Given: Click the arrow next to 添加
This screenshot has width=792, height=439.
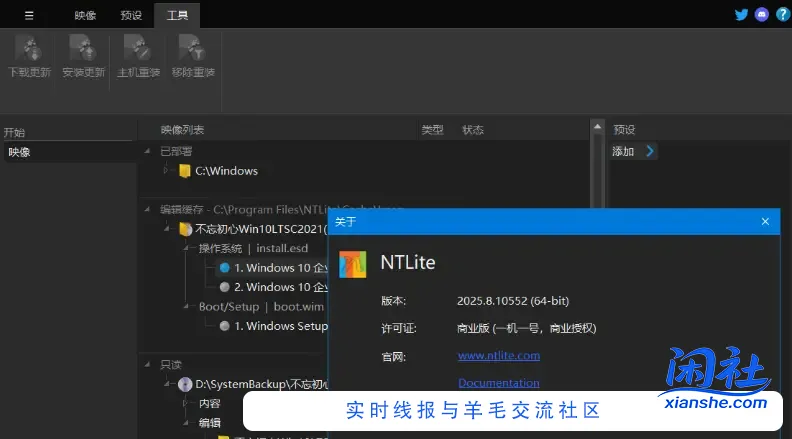Looking at the screenshot, I should pos(650,151).
